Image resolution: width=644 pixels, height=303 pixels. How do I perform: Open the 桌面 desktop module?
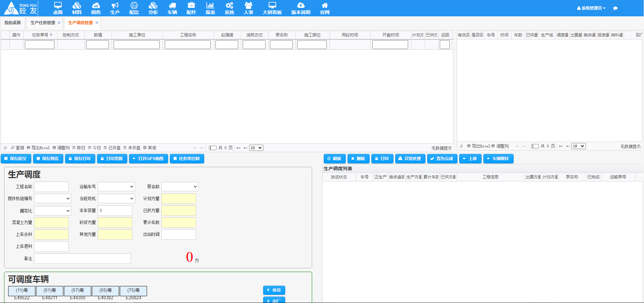coord(58,8)
